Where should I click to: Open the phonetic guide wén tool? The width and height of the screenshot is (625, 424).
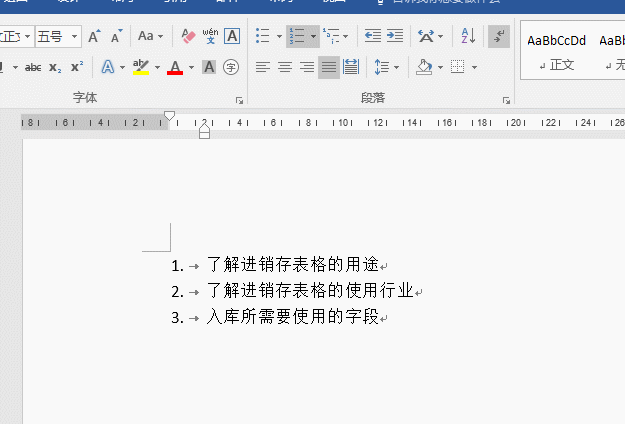click(x=210, y=36)
